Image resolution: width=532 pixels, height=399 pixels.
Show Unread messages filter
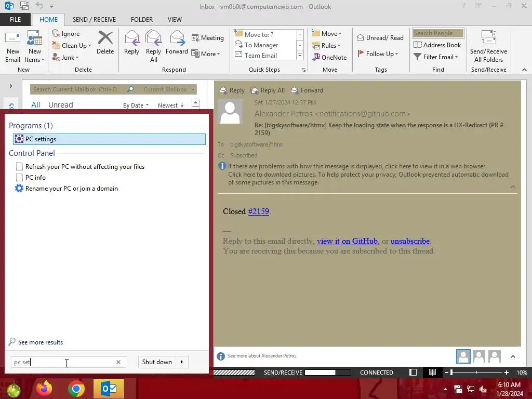click(61, 105)
